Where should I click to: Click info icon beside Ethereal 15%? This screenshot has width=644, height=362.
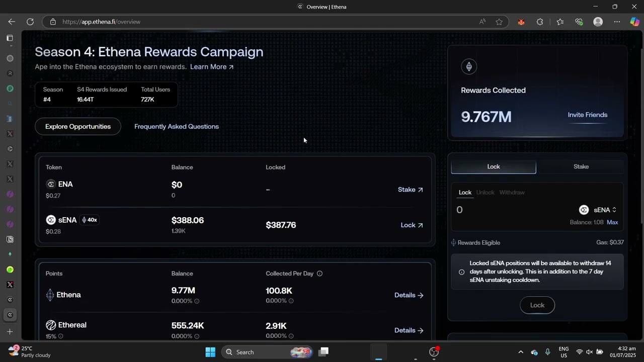point(60,336)
